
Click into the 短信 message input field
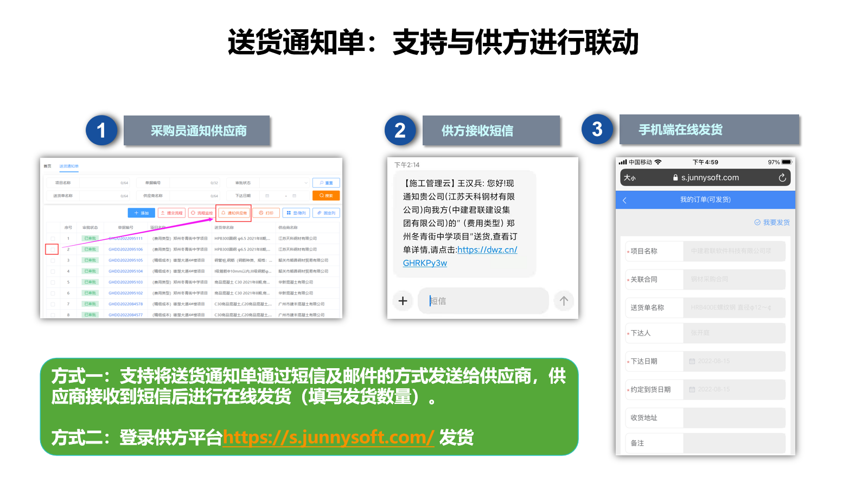click(x=483, y=301)
